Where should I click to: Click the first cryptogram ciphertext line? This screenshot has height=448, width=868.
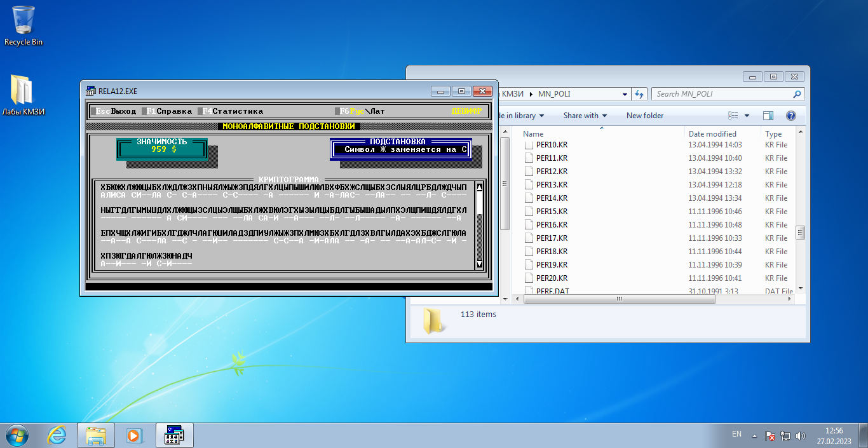click(x=283, y=187)
